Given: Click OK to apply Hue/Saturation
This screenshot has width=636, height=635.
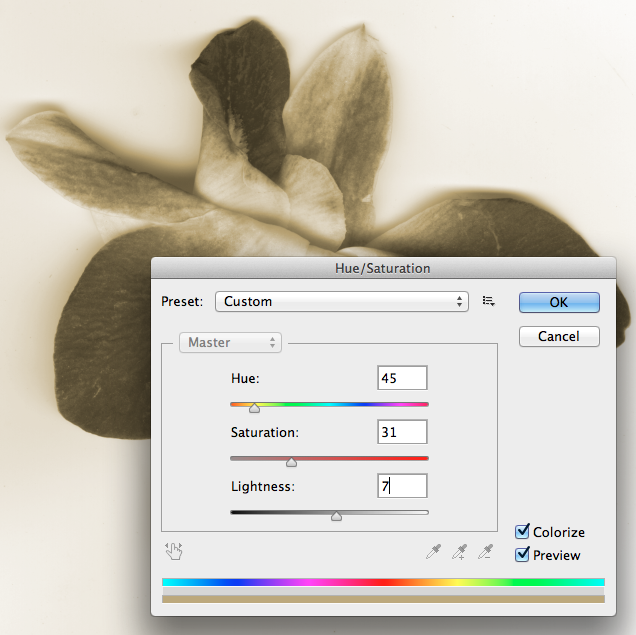Looking at the screenshot, I should [x=559, y=302].
